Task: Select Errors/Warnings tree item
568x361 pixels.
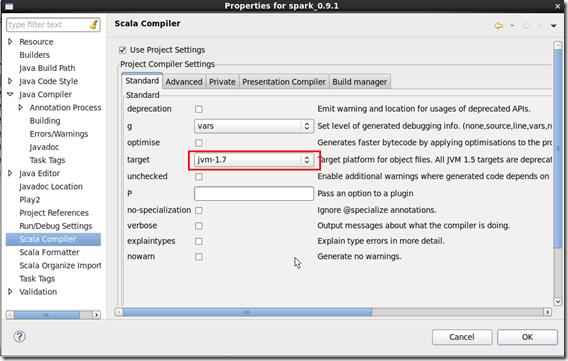Action: click(x=59, y=134)
